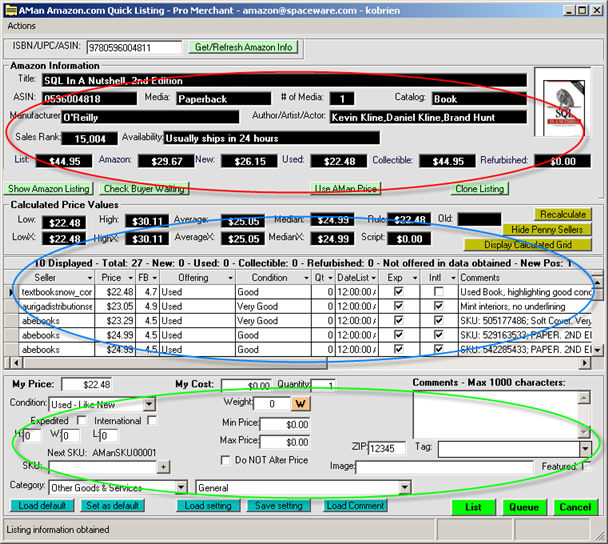Click the Show Amazon Listing button
The image size is (608, 544).
pos(49,189)
